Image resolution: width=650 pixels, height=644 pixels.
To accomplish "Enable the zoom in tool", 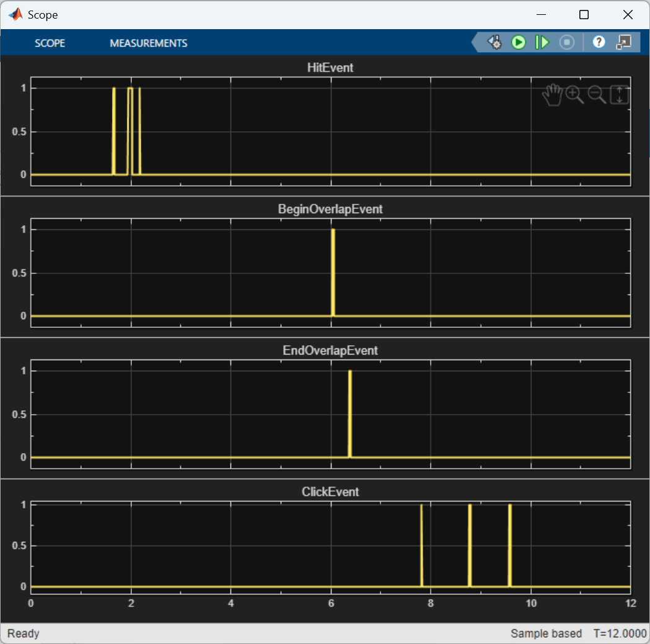I will coord(574,94).
